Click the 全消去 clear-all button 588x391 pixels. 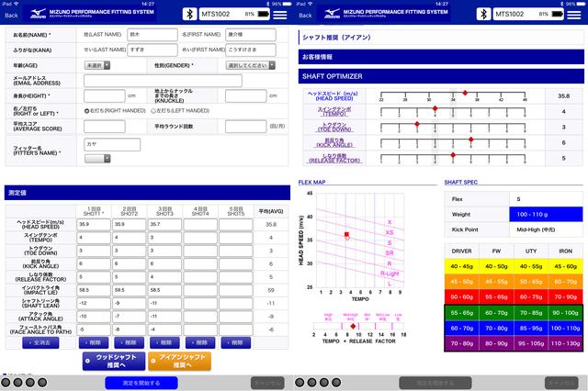40,342
